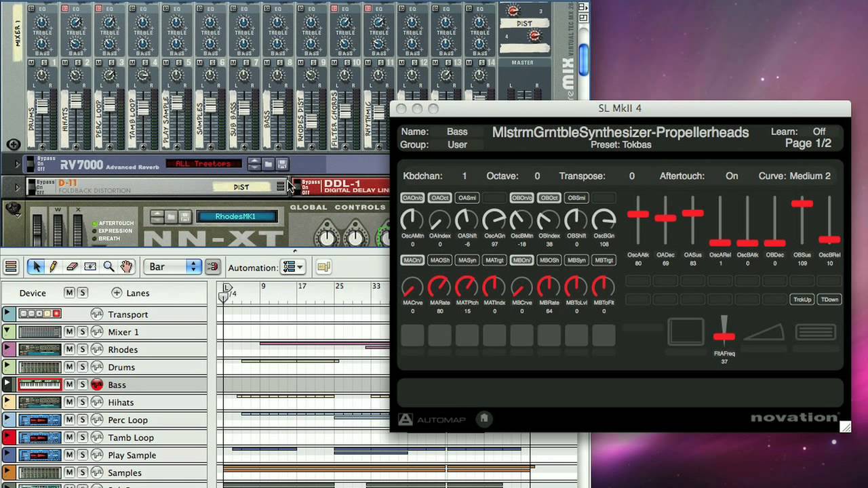Image resolution: width=868 pixels, height=488 pixels.
Task: Select the Hand tool in sequencer toolbar
Action: [127, 267]
